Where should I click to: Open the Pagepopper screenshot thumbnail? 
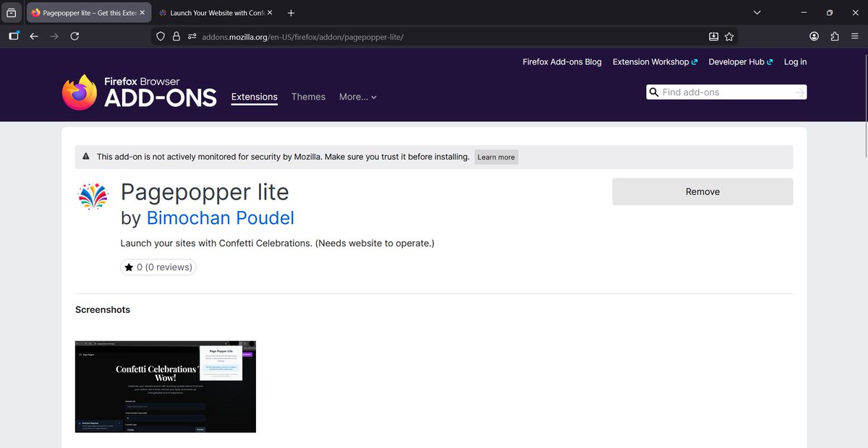click(166, 387)
